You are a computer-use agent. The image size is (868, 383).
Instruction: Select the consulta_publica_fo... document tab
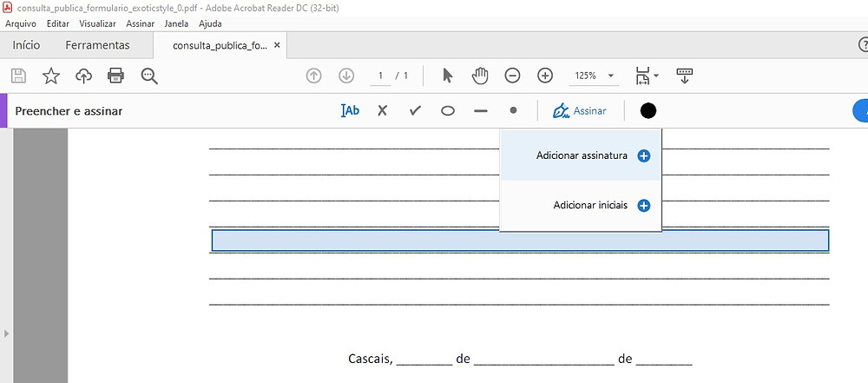[220, 45]
